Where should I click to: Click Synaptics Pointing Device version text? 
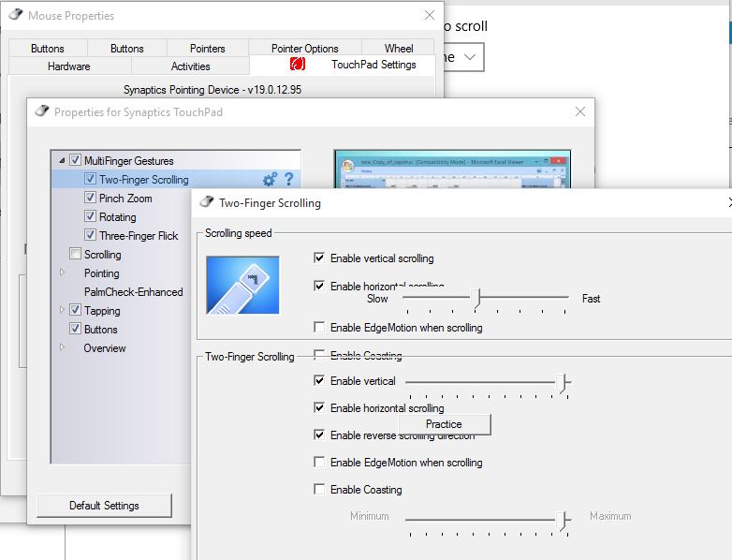212,90
